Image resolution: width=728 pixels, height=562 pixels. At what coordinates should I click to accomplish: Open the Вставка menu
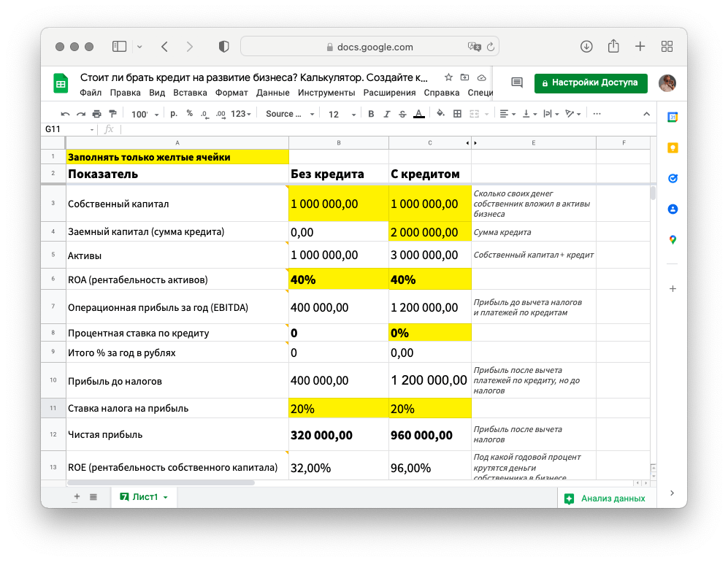[190, 93]
